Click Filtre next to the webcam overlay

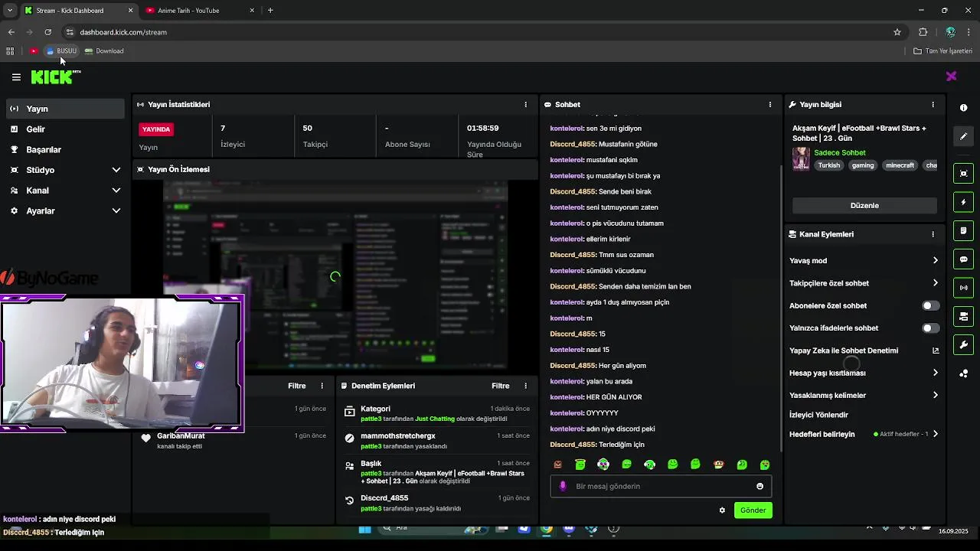(x=297, y=386)
